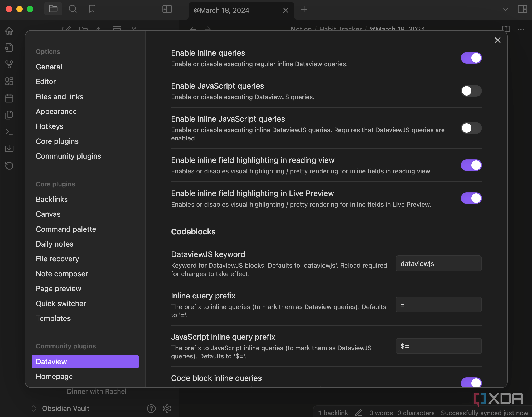532x417 pixels.
Task: Toggle inline field highlighting in reading view
Action: pyautogui.click(x=471, y=165)
